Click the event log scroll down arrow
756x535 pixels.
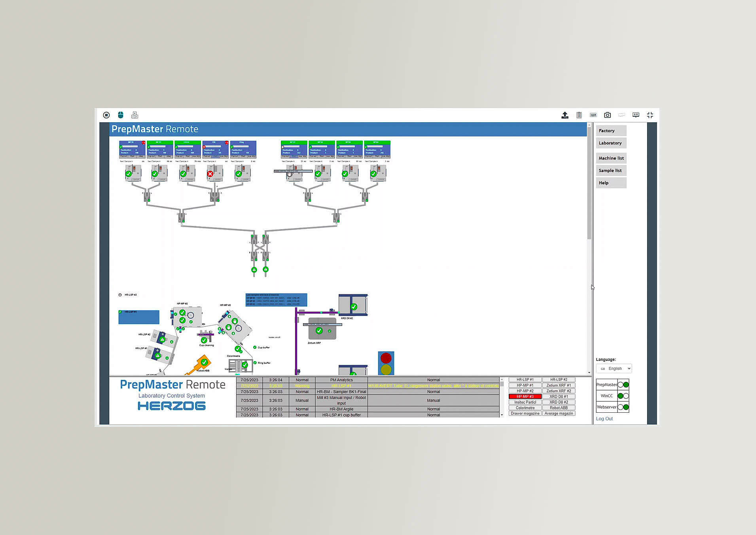tap(502, 415)
